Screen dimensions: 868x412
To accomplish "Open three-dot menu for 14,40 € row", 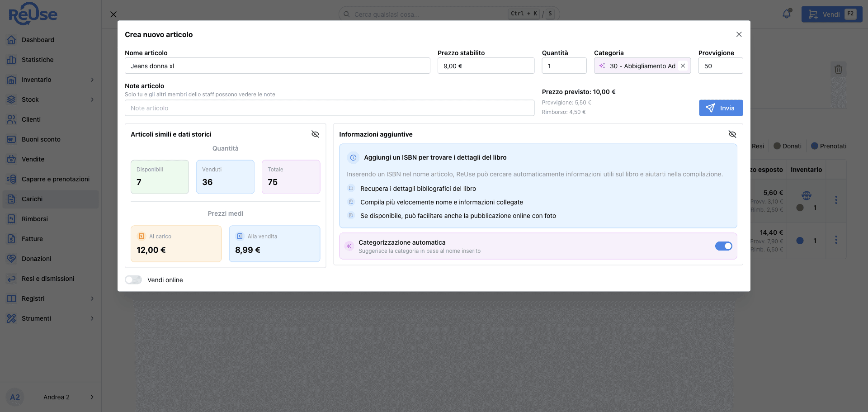I will pos(836,240).
